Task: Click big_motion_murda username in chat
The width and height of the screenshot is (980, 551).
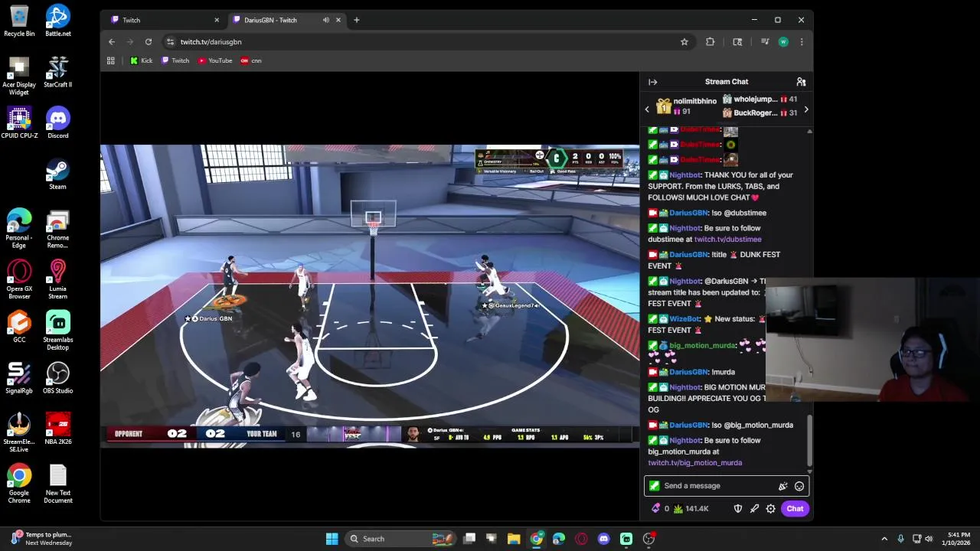Action: coord(702,346)
